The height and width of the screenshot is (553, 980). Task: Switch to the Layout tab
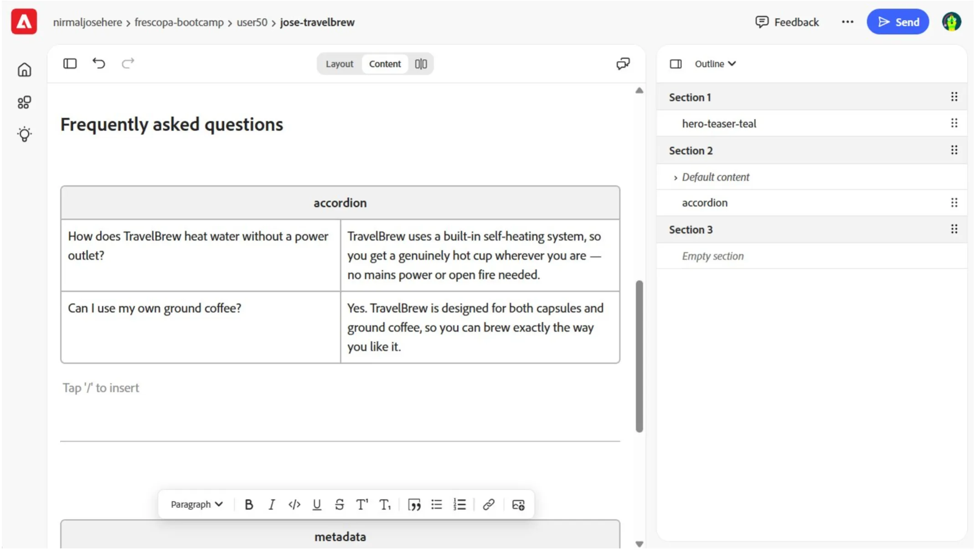pyautogui.click(x=340, y=64)
